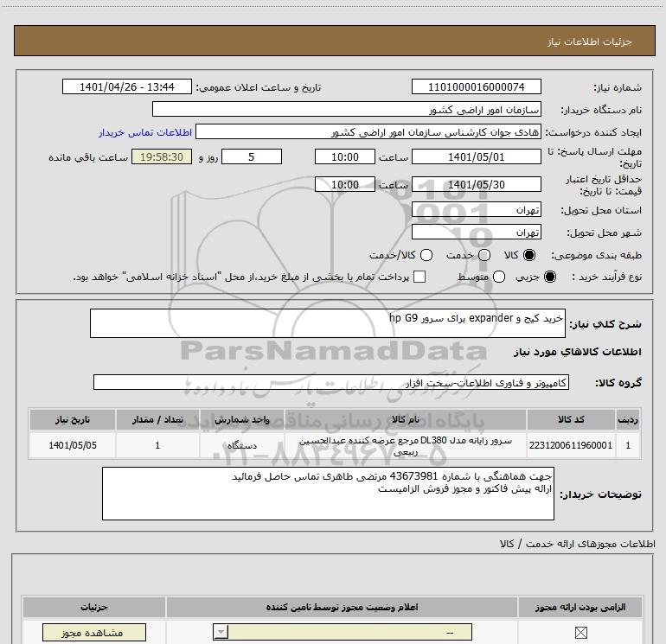Open the اطلاعات تماس خریدار link
The image size is (666, 644).
145,132
